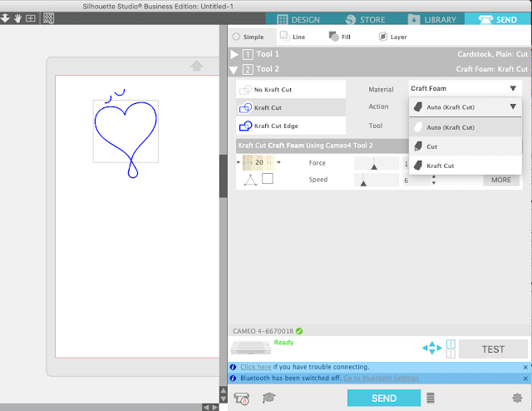Click the Force slider handle
Image resolution: width=532 pixels, height=411 pixels.
point(374,166)
